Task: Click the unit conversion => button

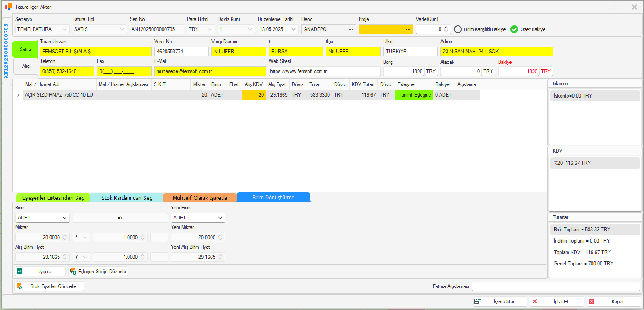Action: (120, 218)
